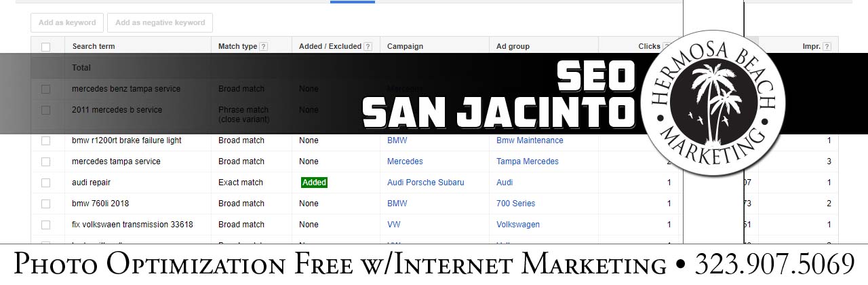868x285 pixels.
Task: Check the box for audi repair row
Action: pyautogui.click(x=45, y=183)
